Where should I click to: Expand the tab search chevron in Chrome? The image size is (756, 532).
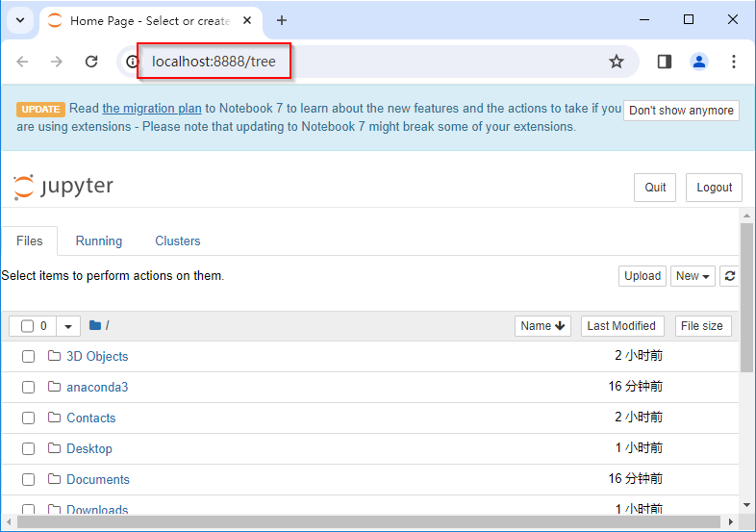[x=19, y=20]
